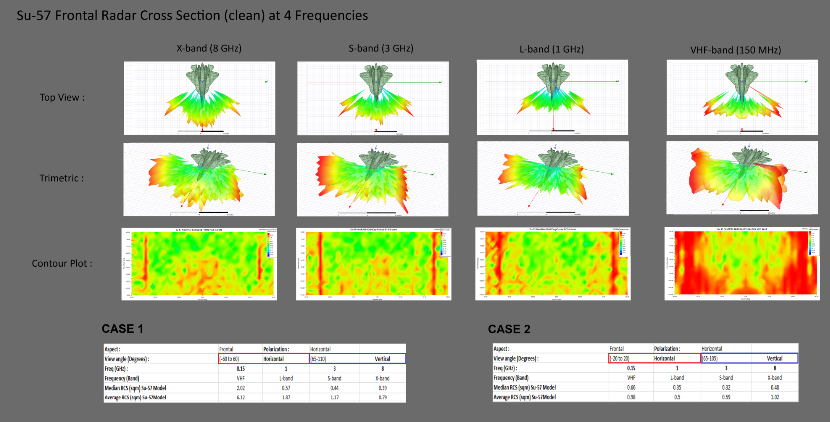Click the 'Top View :' row label

[x=62, y=97]
